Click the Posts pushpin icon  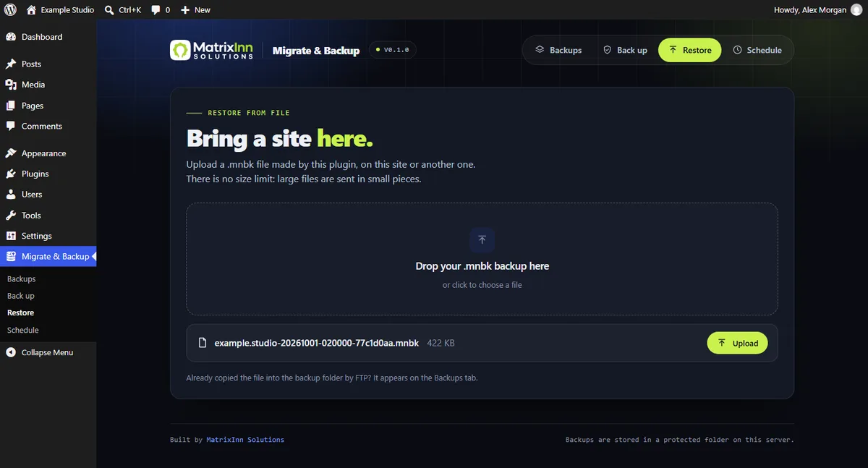click(x=11, y=64)
